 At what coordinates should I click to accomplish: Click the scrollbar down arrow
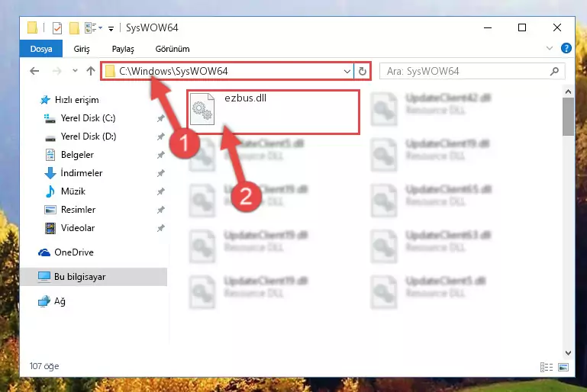[x=568, y=353]
